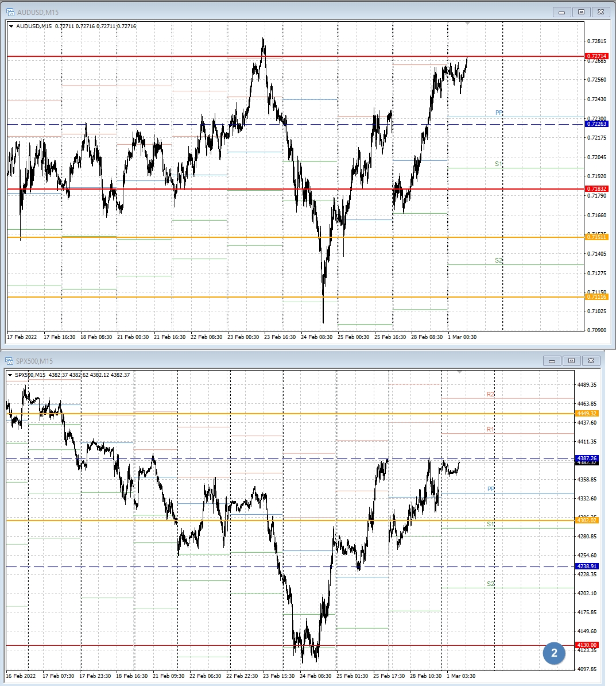Close the SPX500,M15 chart window
The width and height of the screenshot is (616, 686).
[x=591, y=361]
